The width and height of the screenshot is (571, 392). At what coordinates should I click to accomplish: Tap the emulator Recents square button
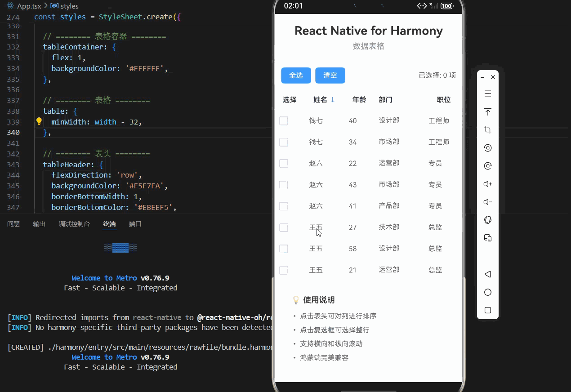(x=488, y=310)
